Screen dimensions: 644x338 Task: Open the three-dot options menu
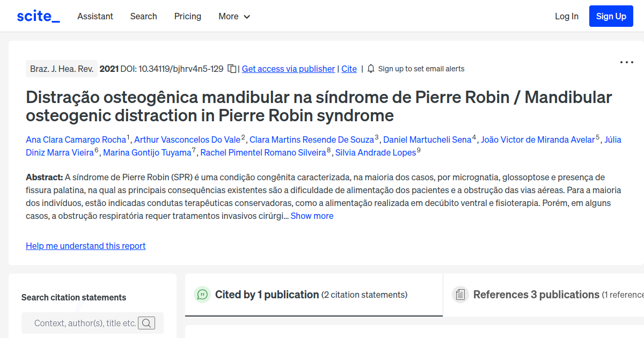[x=626, y=62]
